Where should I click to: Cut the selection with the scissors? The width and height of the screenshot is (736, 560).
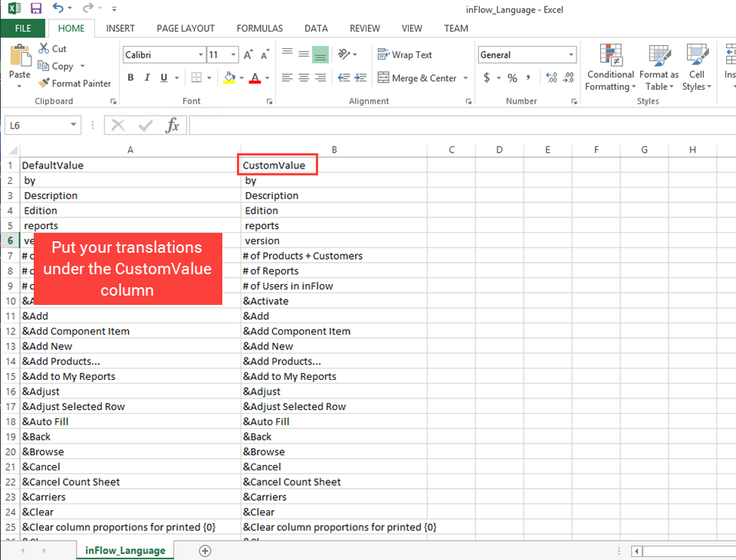coord(52,48)
